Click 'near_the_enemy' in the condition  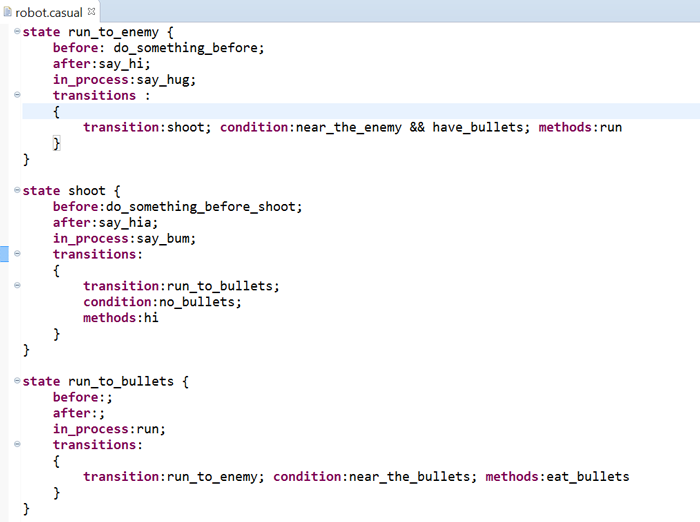348,128
